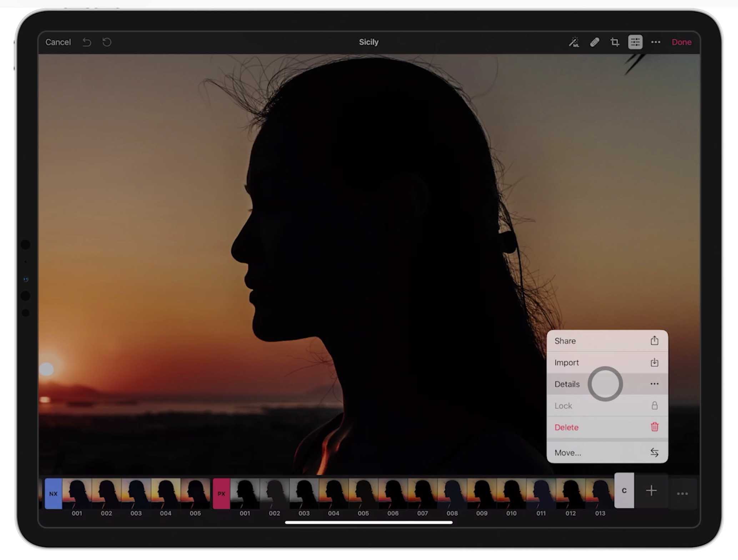The image size is (738, 560).
Task: Open the top toolbar more options menu
Action: [x=656, y=42]
